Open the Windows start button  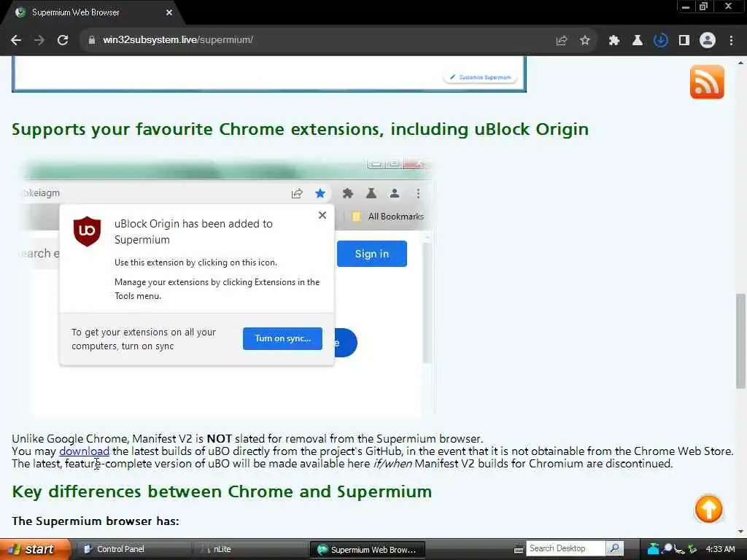[34, 550]
